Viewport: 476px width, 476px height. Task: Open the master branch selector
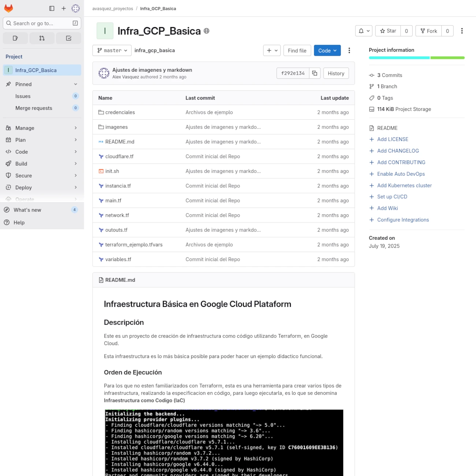(112, 51)
